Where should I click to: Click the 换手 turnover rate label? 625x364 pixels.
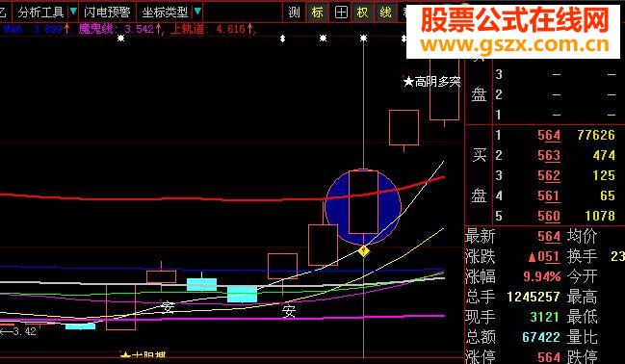[x=582, y=257]
